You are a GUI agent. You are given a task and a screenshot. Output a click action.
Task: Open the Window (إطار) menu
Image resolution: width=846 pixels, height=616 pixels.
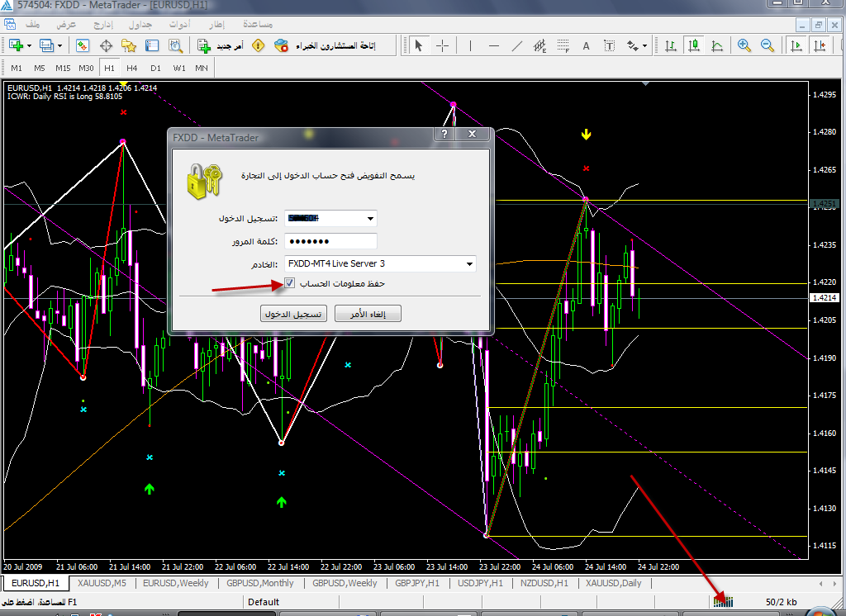[216, 24]
